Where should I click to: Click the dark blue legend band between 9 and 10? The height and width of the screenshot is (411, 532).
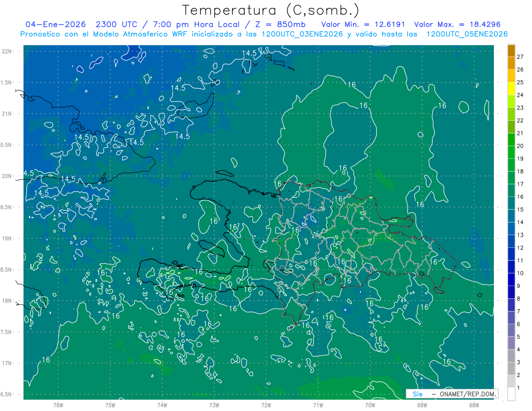click(x=511, y=279)
